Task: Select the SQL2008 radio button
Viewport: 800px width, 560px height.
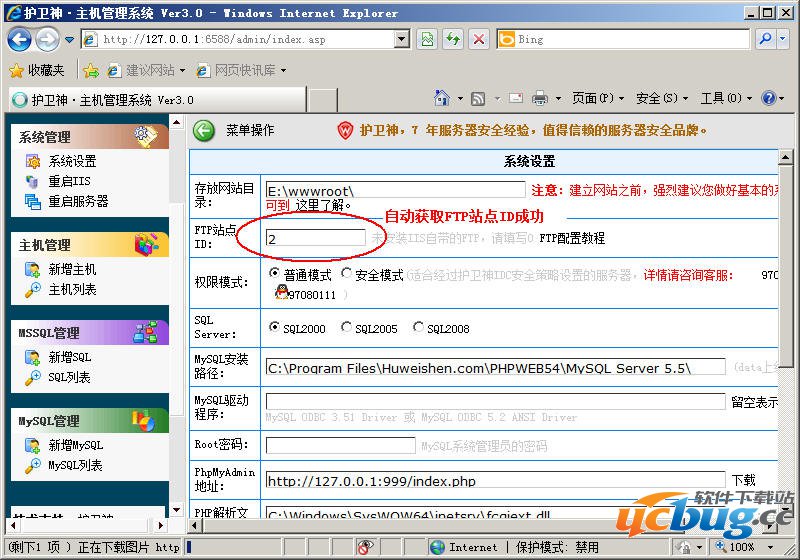Action: pyautogui.click(x=418, y=326)
